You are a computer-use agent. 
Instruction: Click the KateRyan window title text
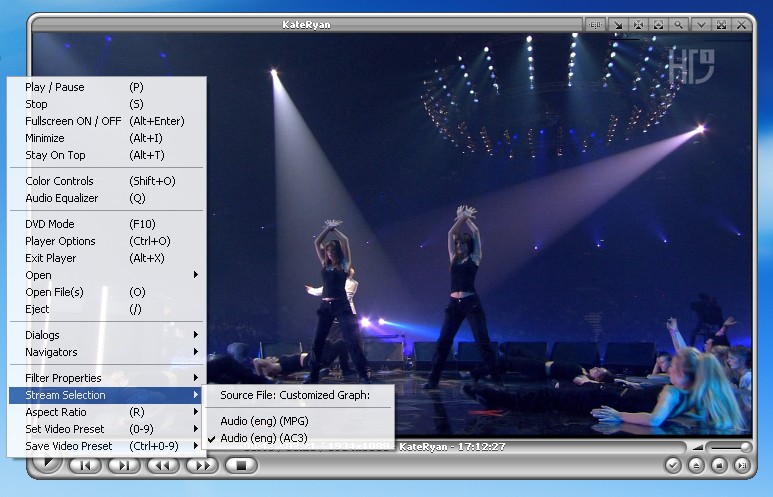point(306,25)
